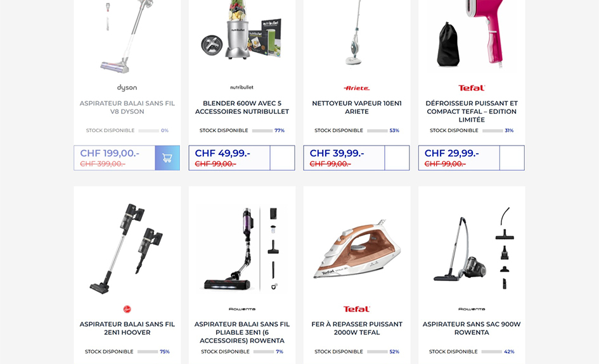Open Blender 600W Nutribullet product title

pyautogui.click(x=242, y=107)
